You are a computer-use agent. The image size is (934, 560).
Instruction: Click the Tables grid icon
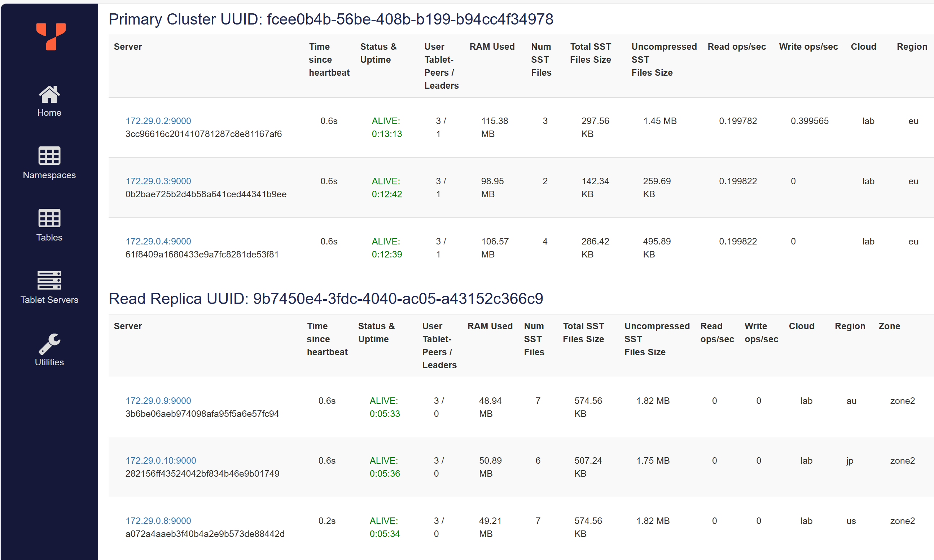(49, 218)
